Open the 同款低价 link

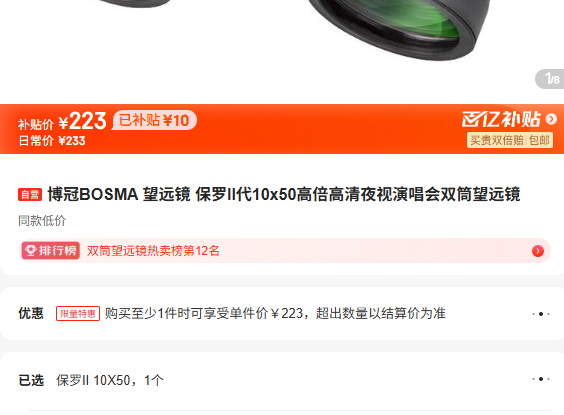click(42, 220)
